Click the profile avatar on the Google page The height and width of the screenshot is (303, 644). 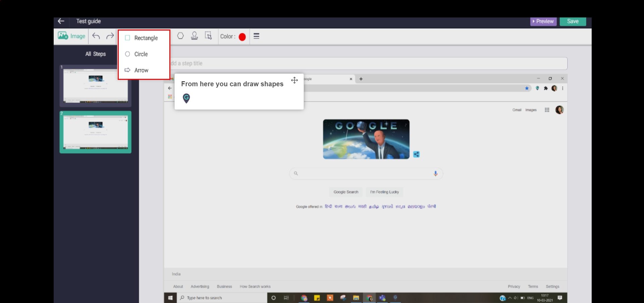point(559,110)
